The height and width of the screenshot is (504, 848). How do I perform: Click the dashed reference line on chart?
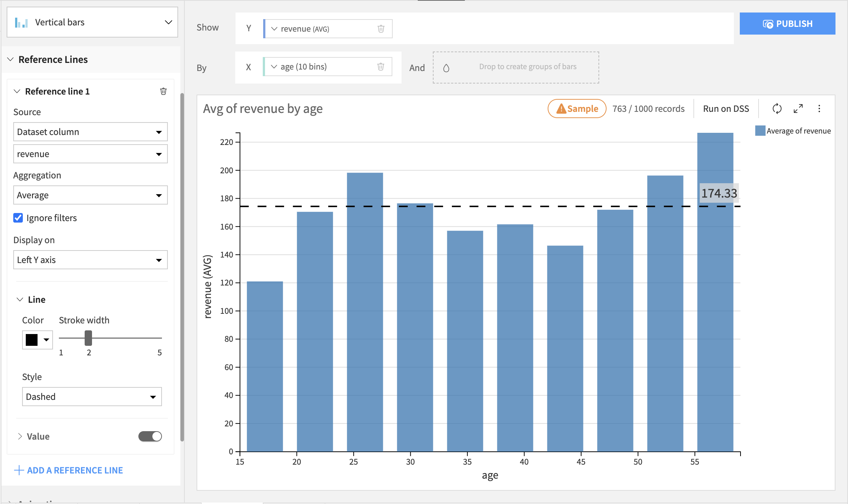490,206
